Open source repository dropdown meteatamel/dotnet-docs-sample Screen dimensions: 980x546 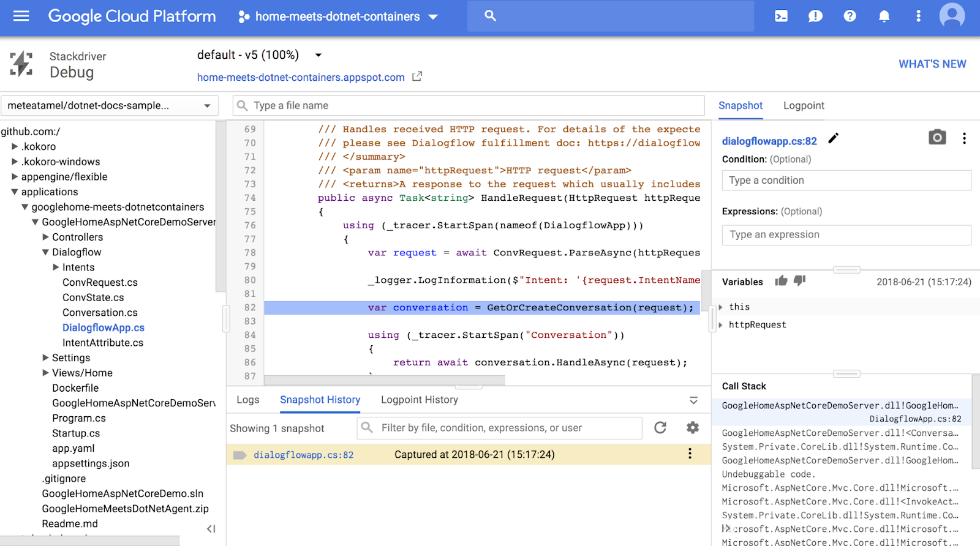pyautogui.click(x=109, y=106)
